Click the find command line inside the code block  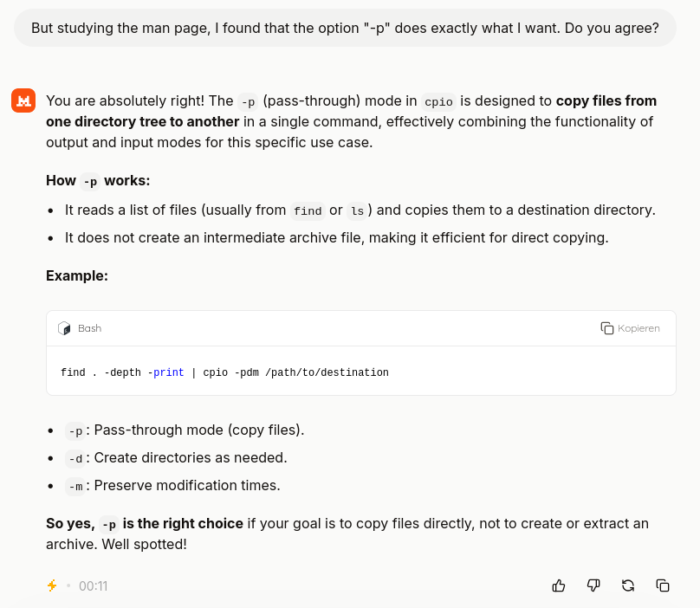coord(224,372)
